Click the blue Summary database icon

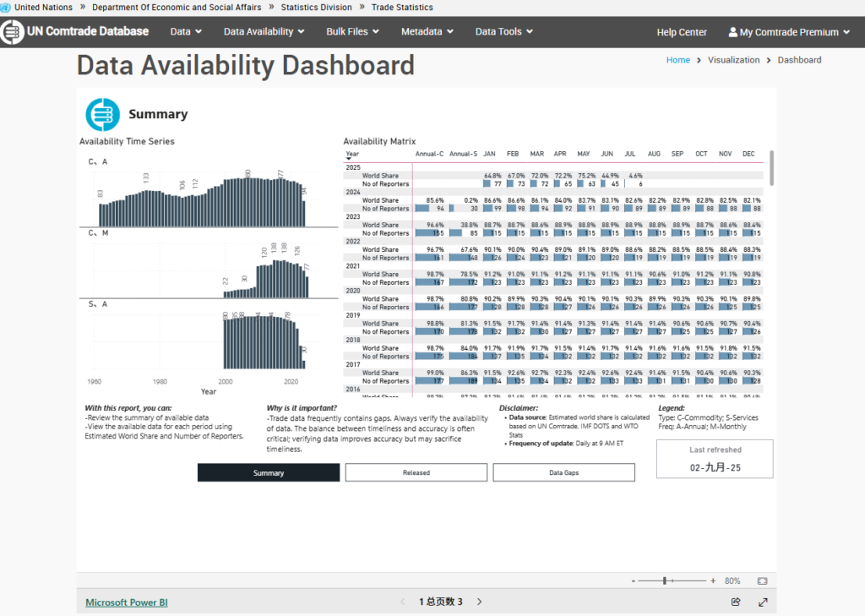(102, 114)
